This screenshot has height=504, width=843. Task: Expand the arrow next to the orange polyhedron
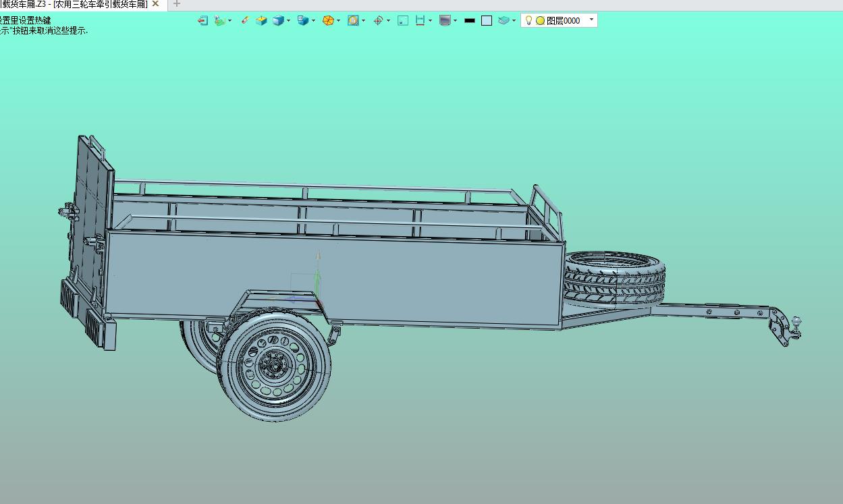coord(338,21)
